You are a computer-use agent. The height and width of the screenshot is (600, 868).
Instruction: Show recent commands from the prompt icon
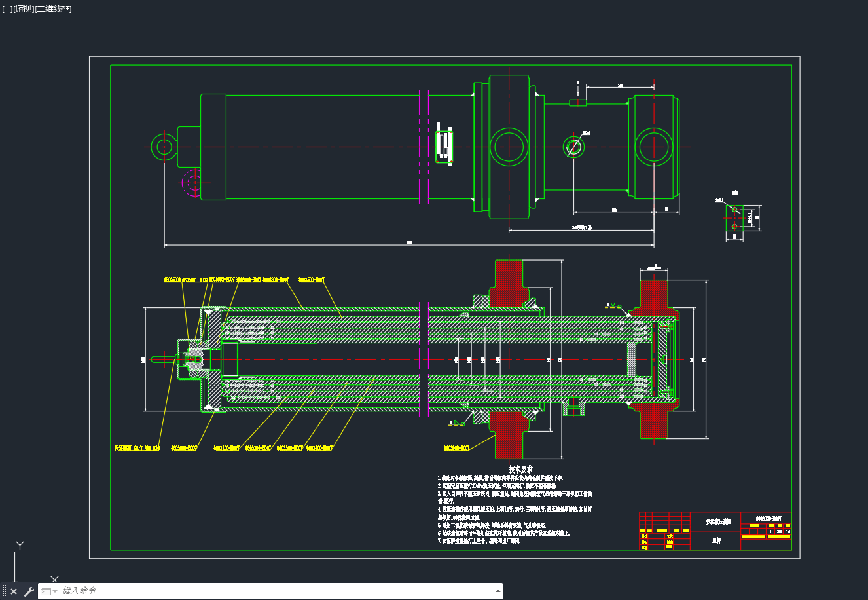tap(48, 591)
